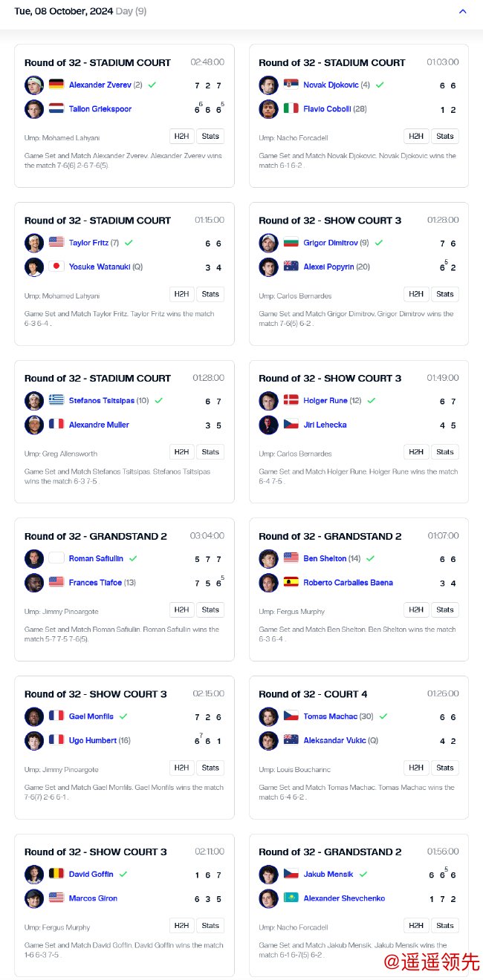Open Gael Monfils player profile link

[91, 716]
